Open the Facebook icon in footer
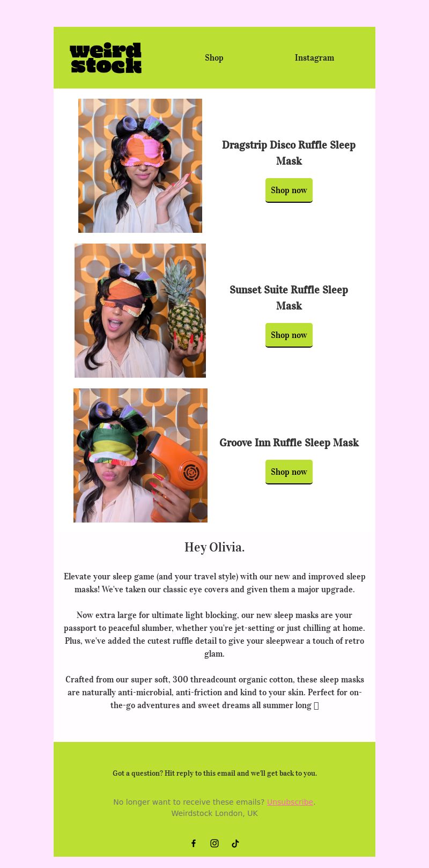This screenshot has height=868, width=429. pyautogui.click(x=194, y=843)
